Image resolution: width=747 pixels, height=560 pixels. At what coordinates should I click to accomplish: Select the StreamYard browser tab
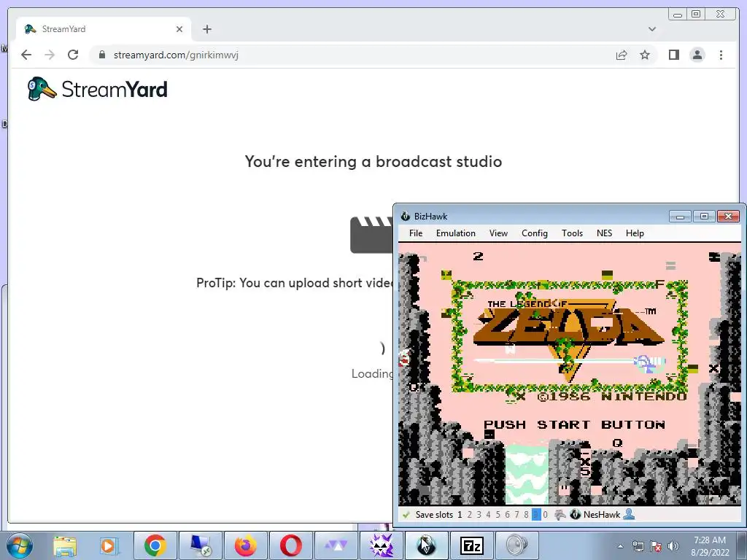click(104, 29)
